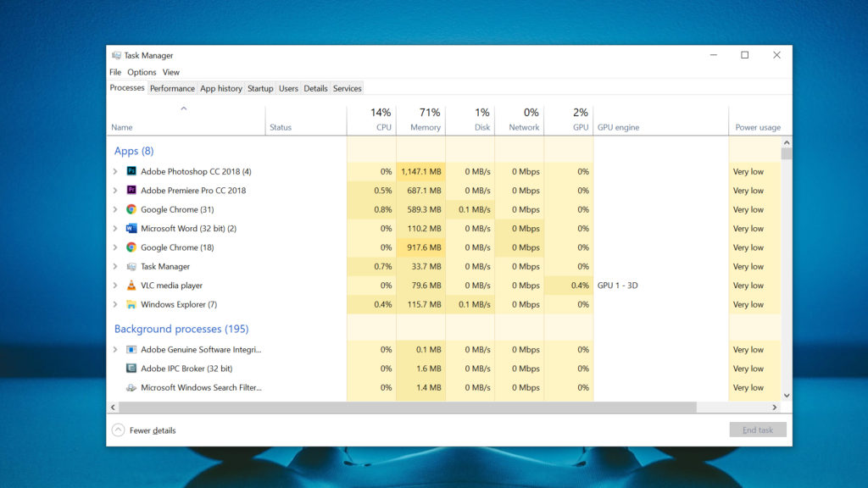
Task: Click the 115.7 MB memory cell
Action: pyautogui.click(x=420, y=304)
